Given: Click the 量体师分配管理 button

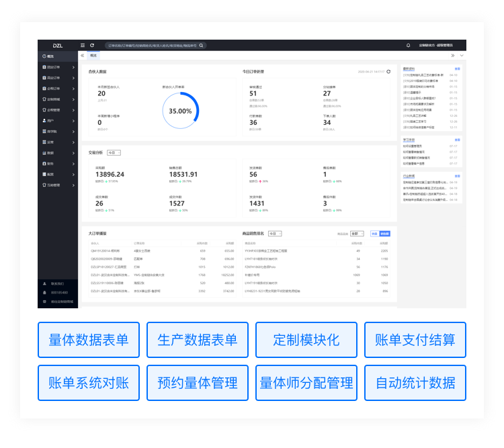Looking at the screenshot, I should pos(306,383).
